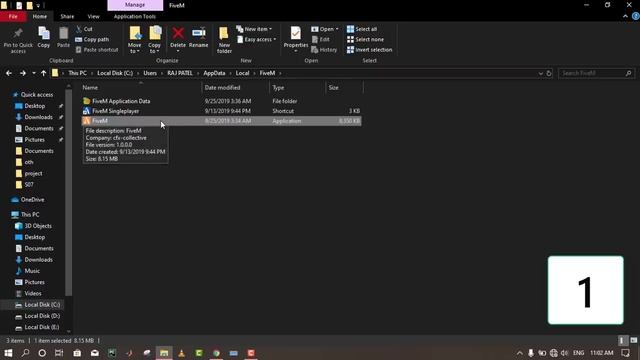Screen dimensions: 640x360
Task: Click Users in the address path
Action: (150, 73)
